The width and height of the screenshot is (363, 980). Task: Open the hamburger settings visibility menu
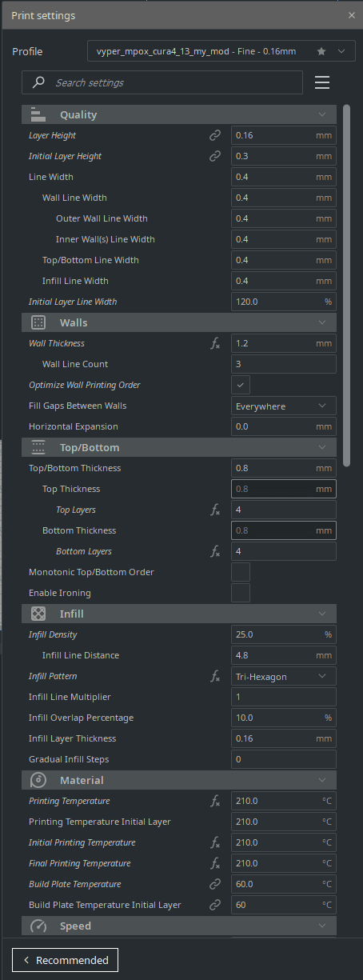tap(322, 82)
